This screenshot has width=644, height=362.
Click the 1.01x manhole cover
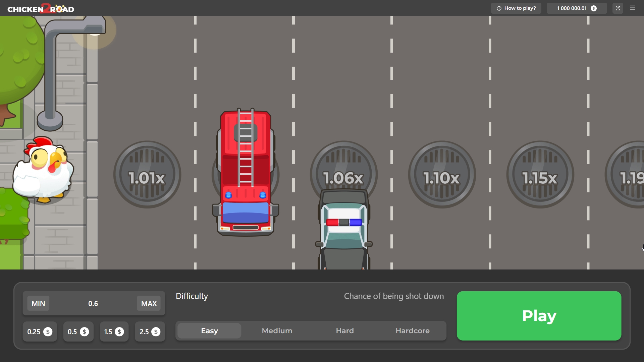(x=147, y=175)
